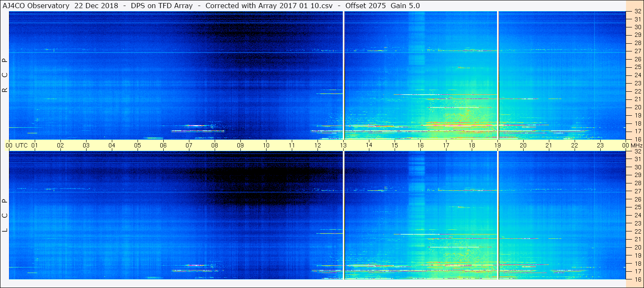Select '27' MHz label in LCP panel

pos(638,191)
